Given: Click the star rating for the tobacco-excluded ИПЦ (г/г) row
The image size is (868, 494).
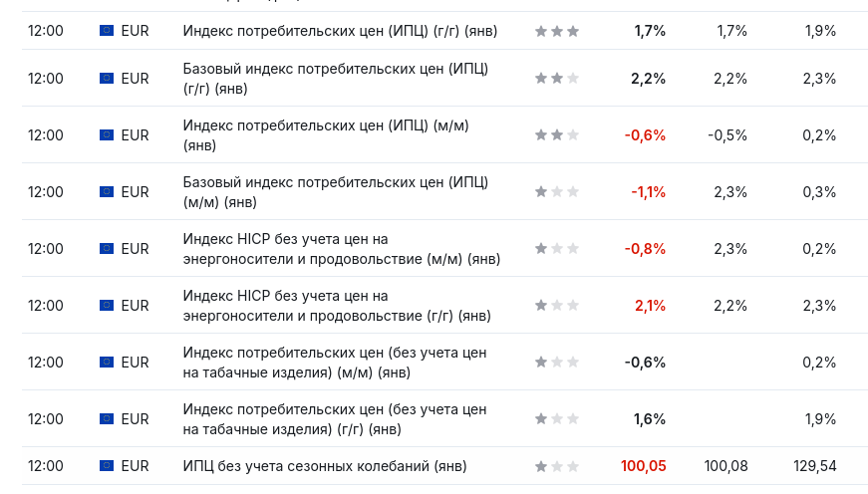Looking at the screenshot, I should [557, 419].
